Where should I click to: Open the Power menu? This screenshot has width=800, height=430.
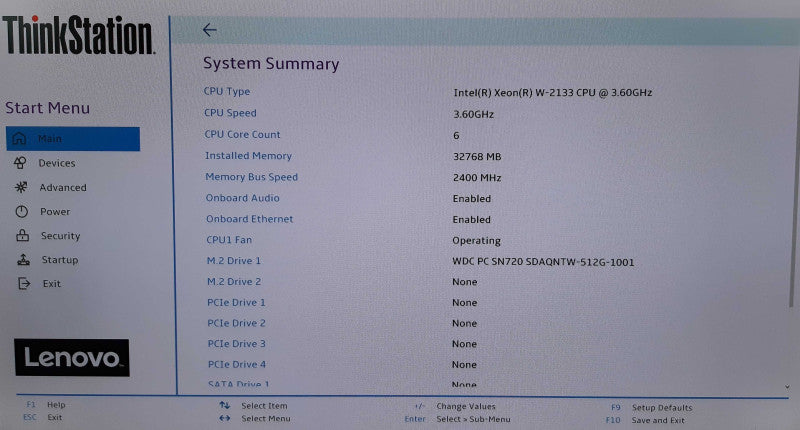click(55, 212)
